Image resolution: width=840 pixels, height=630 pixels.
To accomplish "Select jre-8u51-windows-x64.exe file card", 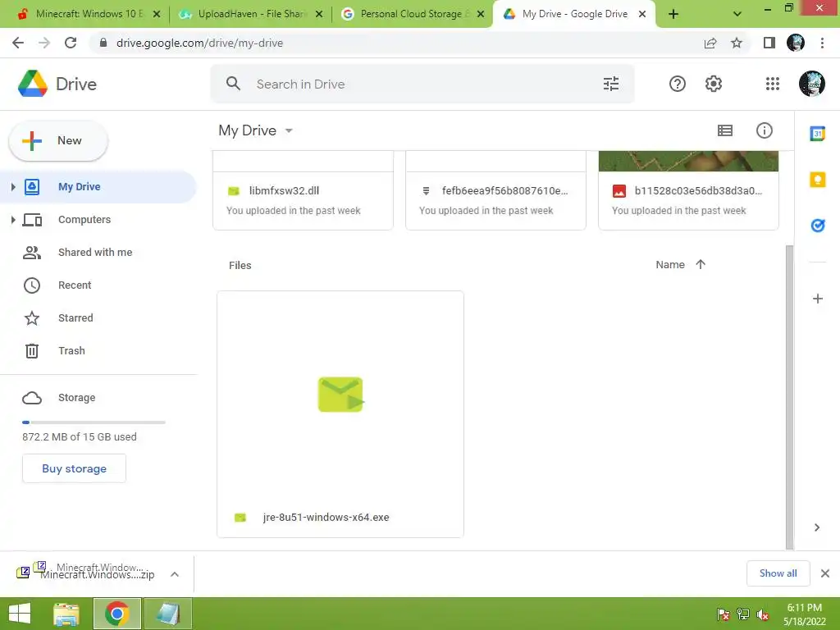I will pyautogui.click(x=340, y=414).
